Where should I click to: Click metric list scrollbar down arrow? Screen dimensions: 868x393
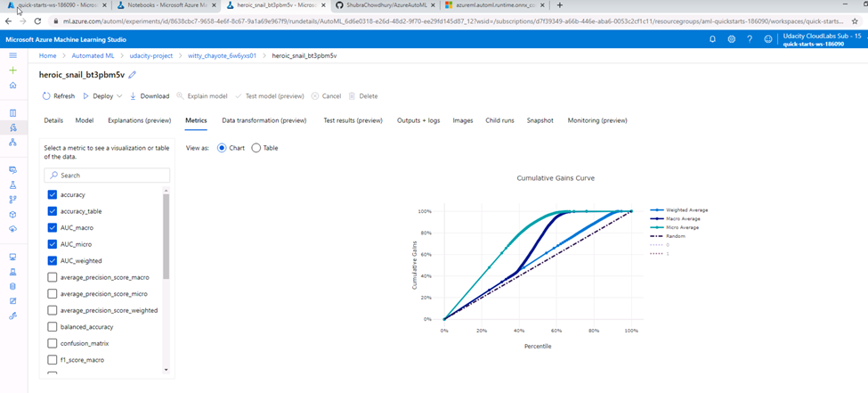166,369
